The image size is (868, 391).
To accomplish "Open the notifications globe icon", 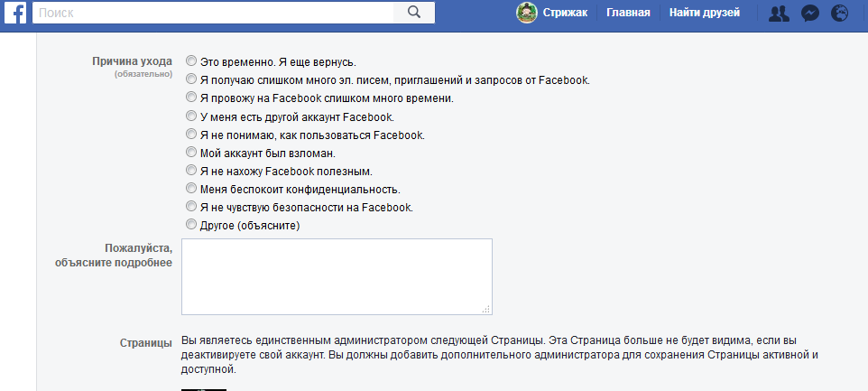I will pyautogui.click(x=839, y=14).
